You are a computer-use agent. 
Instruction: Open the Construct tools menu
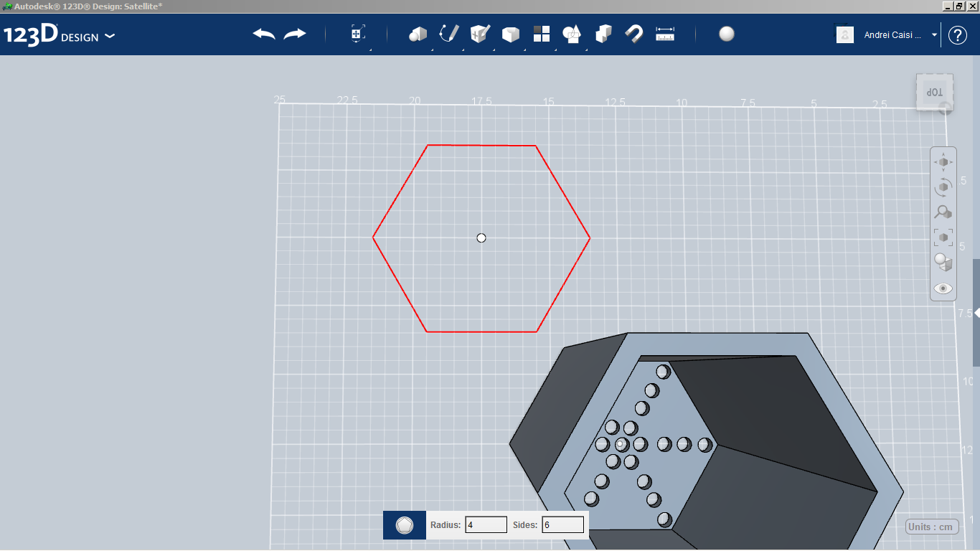[480, 34]
